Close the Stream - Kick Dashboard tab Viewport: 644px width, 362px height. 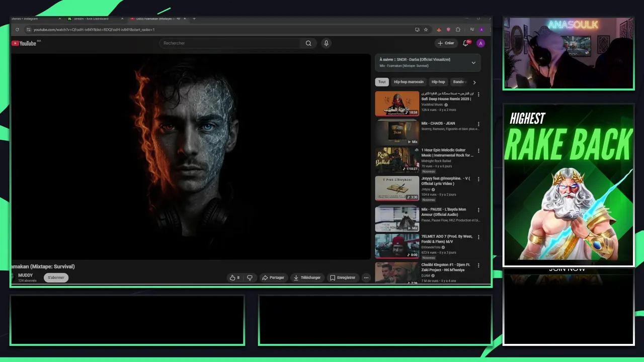pos(122,19)
